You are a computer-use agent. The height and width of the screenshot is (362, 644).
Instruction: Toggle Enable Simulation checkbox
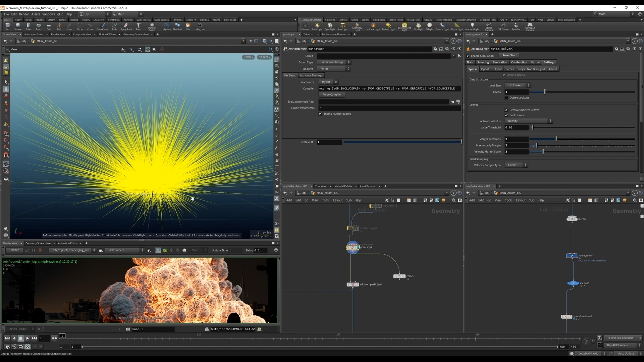pos(468,56)
